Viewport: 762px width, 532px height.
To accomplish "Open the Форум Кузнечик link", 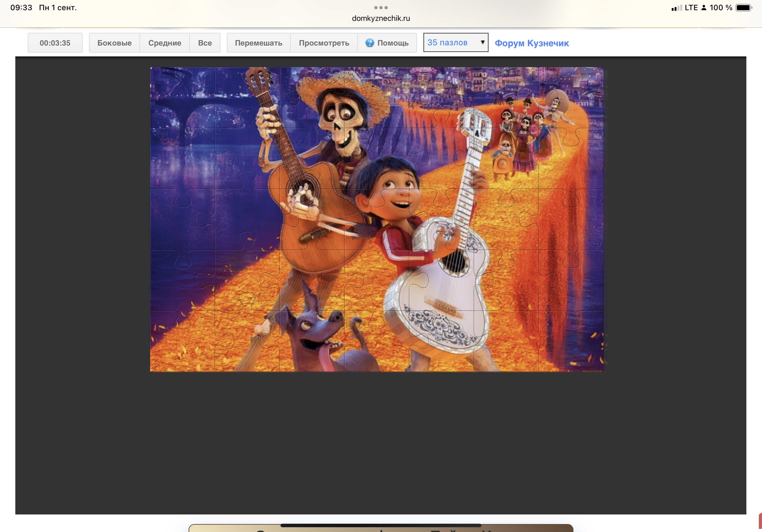I will click(532, 43).
